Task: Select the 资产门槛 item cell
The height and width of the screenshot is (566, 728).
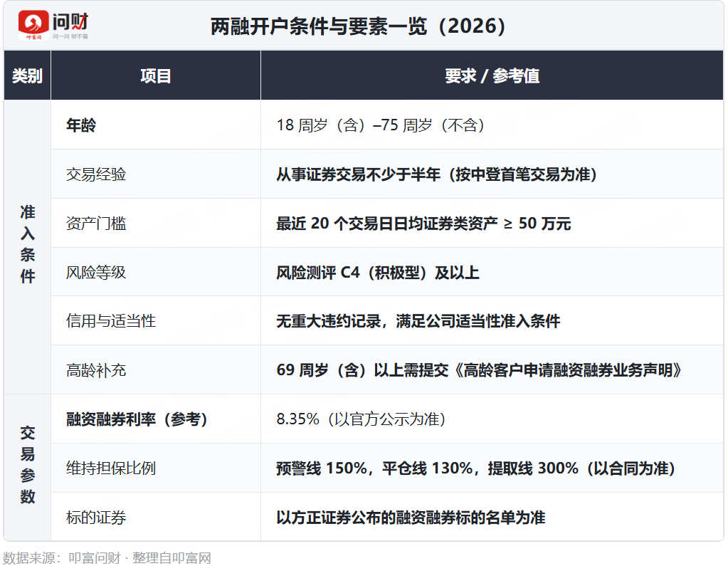Action: tap(156, 224)
